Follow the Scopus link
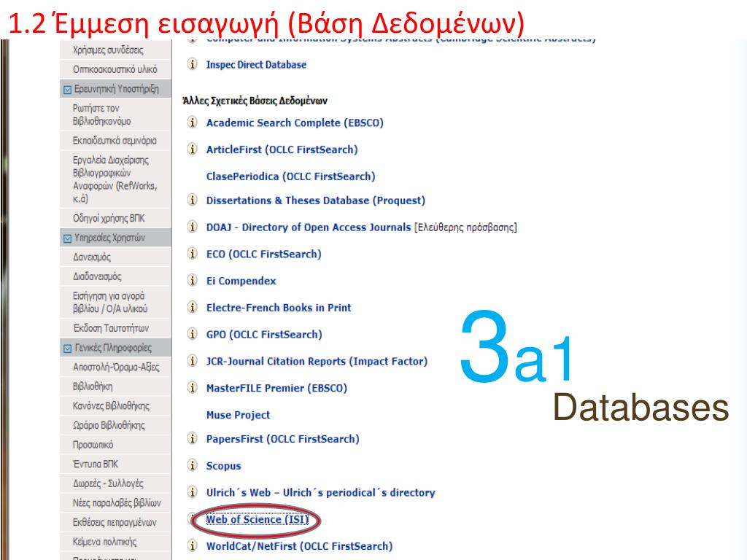This screenshot has width=747, height=560. (x=223, y=466)
